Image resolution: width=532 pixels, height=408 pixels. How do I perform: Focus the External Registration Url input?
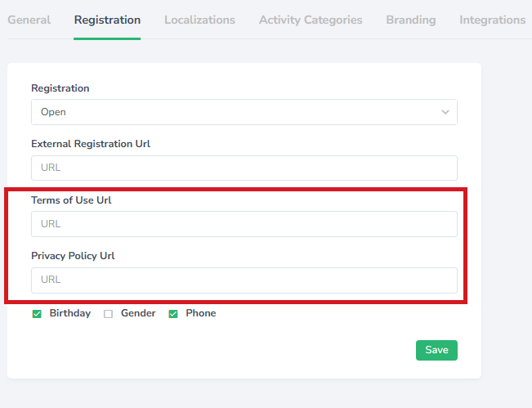(x=244, y=168)
